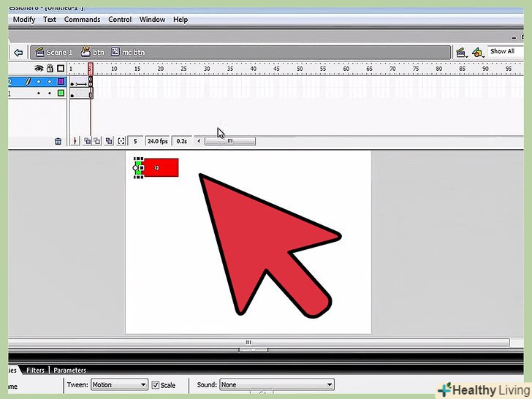Viewport: 532px width, 399px height.
Task: Click the purple outline swatch of layer 2
Action: (61, 81)
